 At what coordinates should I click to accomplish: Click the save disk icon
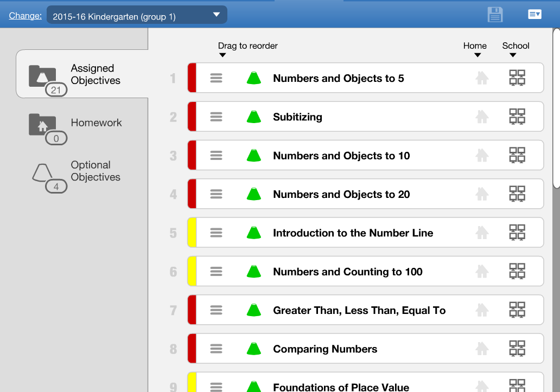point(495,15)
